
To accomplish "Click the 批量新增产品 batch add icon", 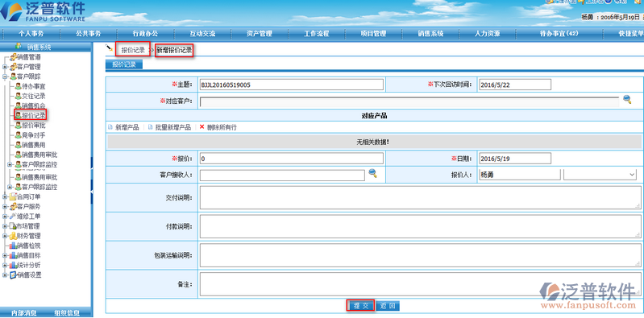I will pos(150,127).
